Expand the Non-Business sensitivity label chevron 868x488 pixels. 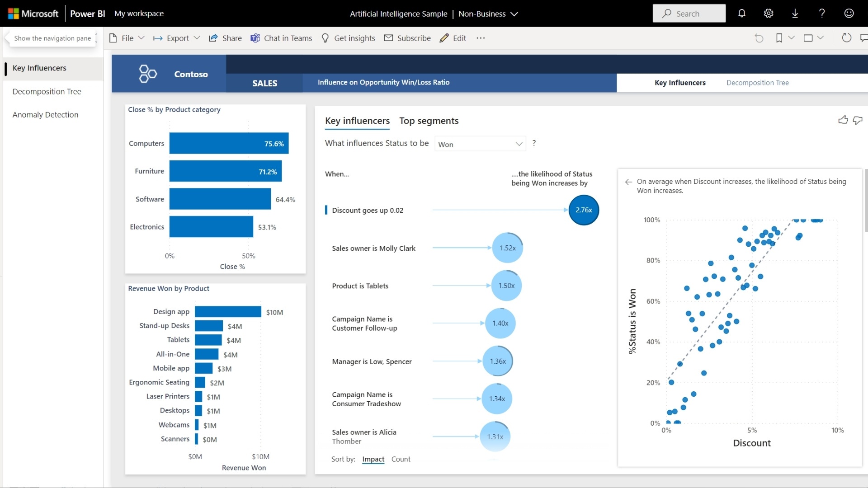point(514,14)
